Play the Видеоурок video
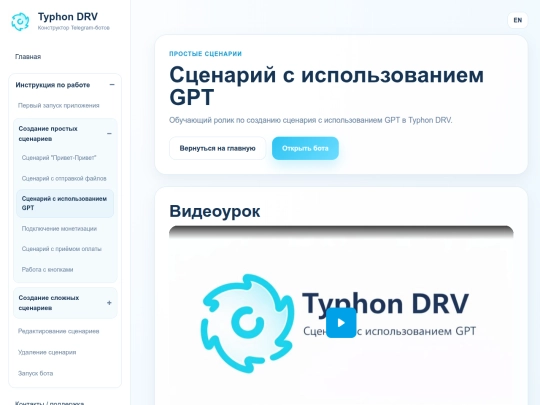Viewport: 540px width, 405px height. point(341,323)
